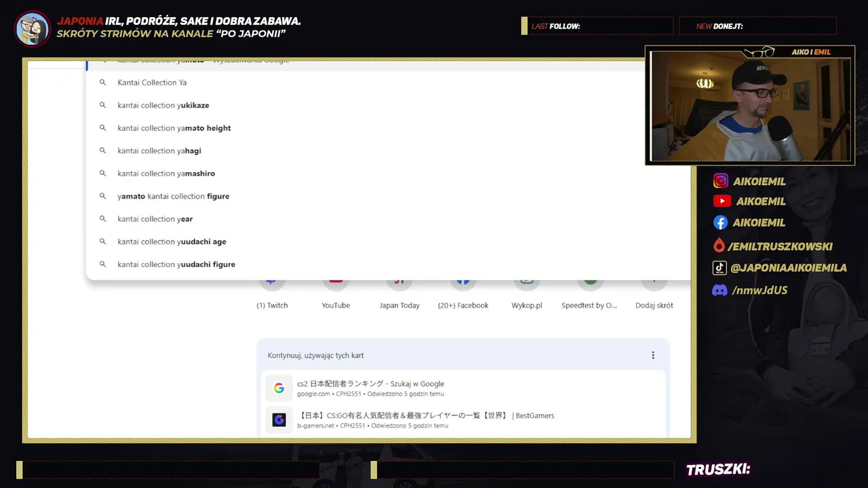Click the Discord icon in overlay

[x=720, y=290]
